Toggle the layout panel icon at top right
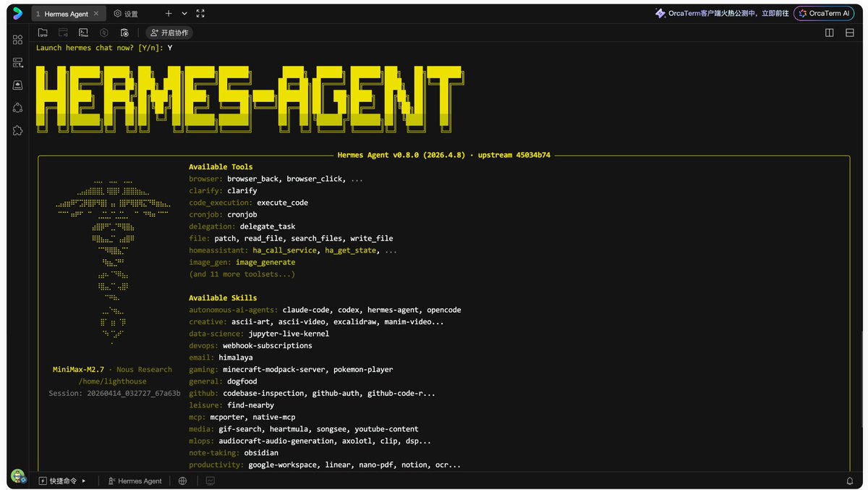The image size is (868, 490). pyautogui.click(x=849, y=32)
